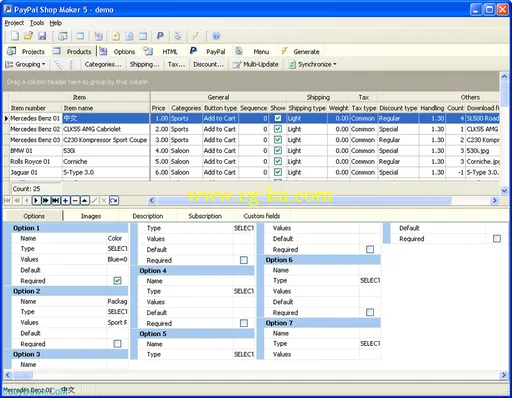The image size is (512, 398).
Task: Jump to the last record in the navigator
Action: pos(55,200)
